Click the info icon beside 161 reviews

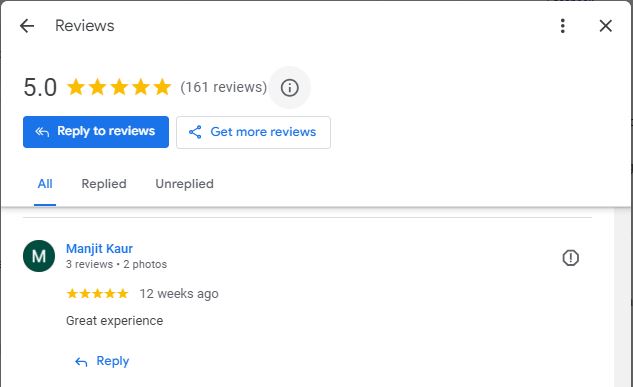pos(289,88)
